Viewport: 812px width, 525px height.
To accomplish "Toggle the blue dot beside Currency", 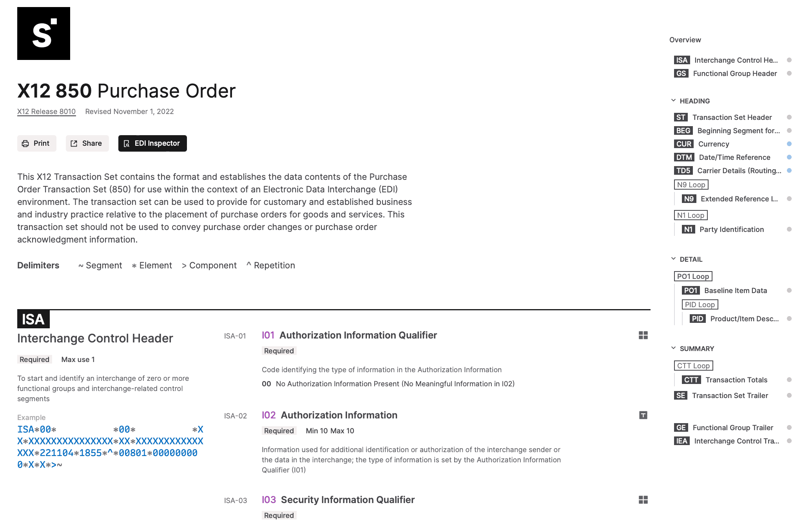I will click(789, 144).
